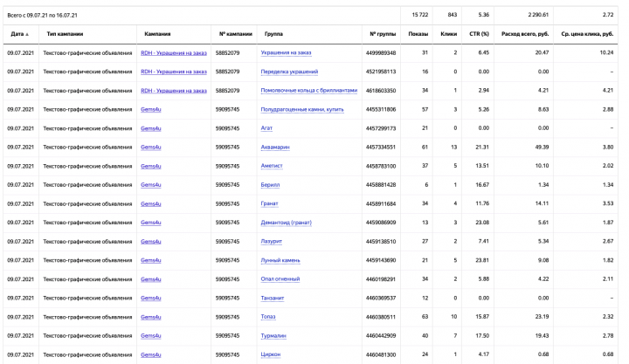Sort by Ср. цена клика column
629x364 pixels.
pos(587,34)
